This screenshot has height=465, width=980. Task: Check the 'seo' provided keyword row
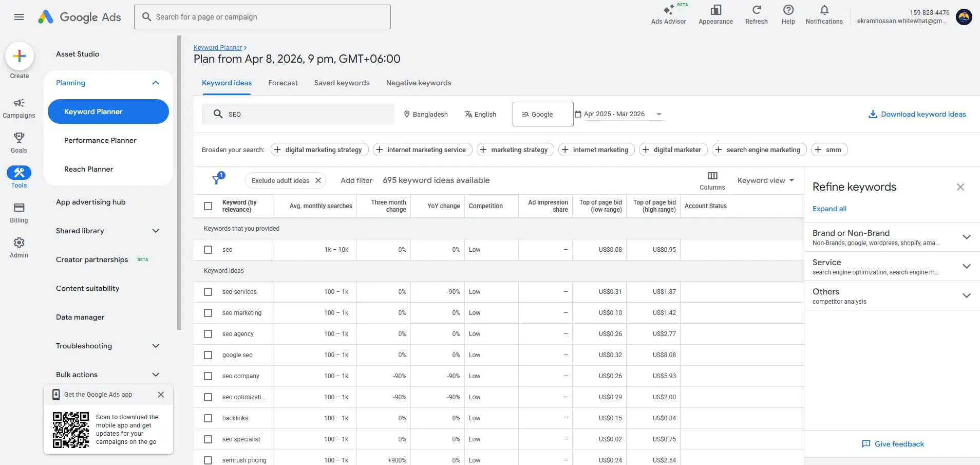tap(208, 250)
